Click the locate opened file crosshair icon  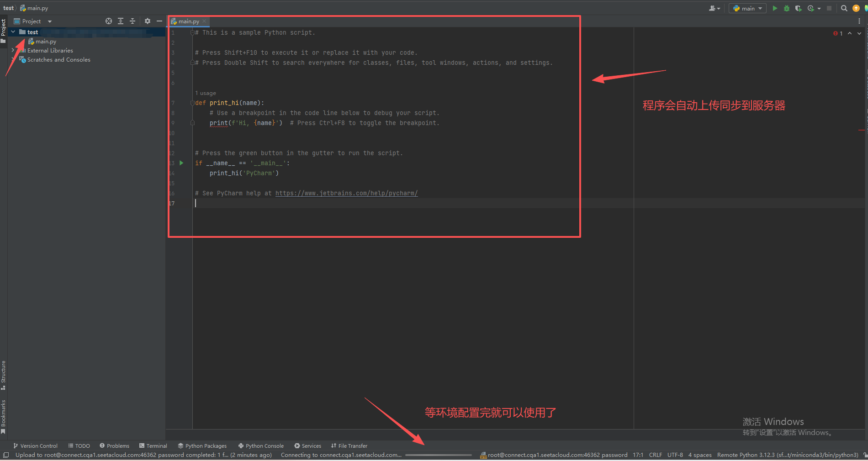(109, 21)
